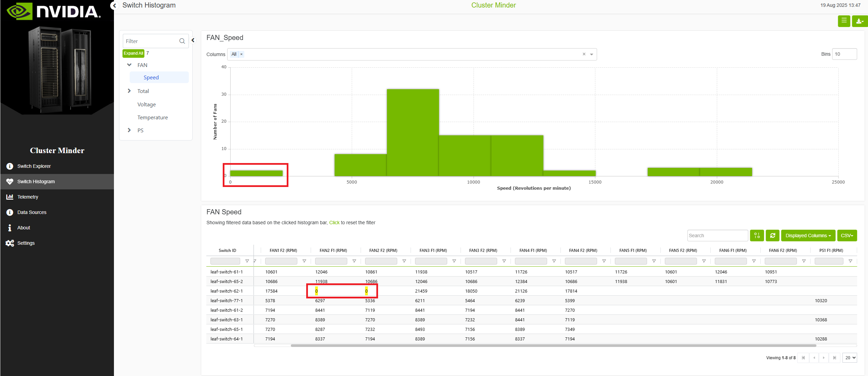Open the Columns dropdown arrow
This screenshot has height=376, width=868.
[x=592, y=54]
